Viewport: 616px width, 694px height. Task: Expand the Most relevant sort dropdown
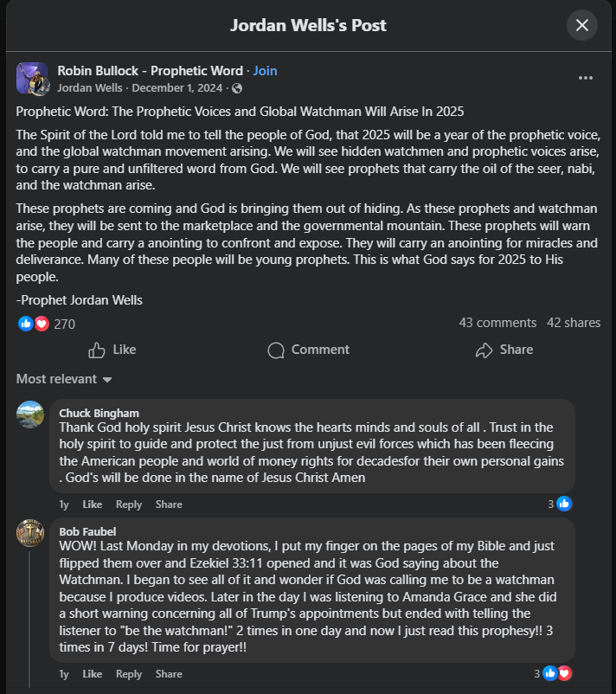coord(64,379)
